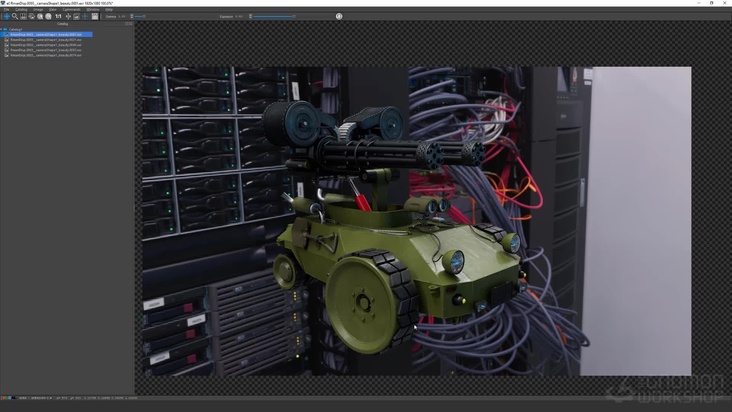Open the Commands menu
The width and height of the screenshot is (732, 412).
(71, 9)
